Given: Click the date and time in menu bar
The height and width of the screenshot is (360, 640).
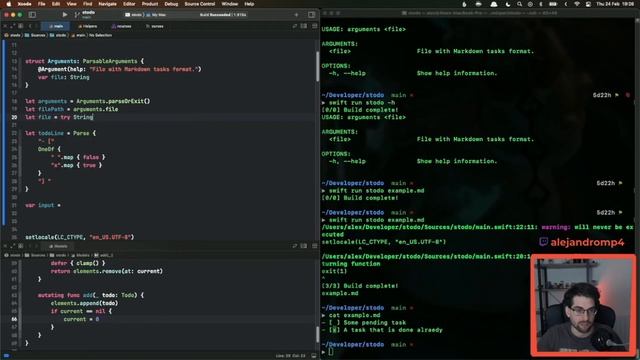Looking at the screenshot, I should coord(616,4).
